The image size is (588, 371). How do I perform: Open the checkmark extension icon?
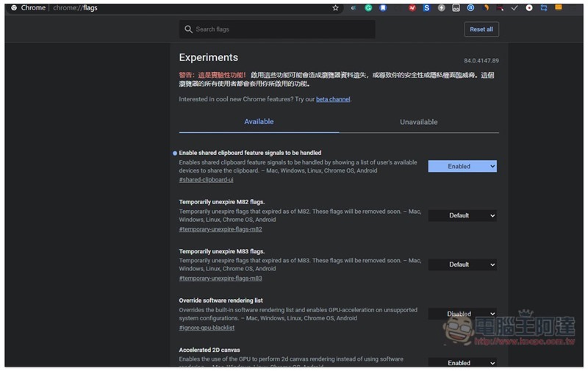[514, 8]
